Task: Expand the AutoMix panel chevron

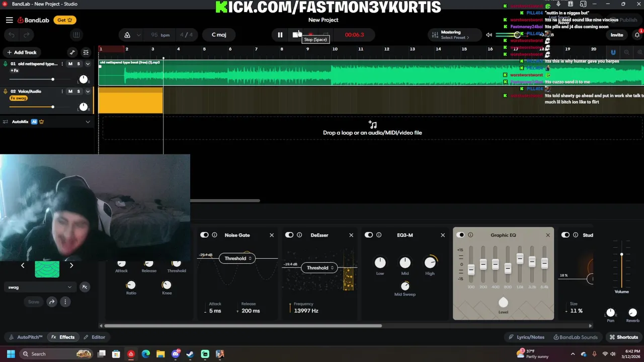Action: (x=88, y=122)
